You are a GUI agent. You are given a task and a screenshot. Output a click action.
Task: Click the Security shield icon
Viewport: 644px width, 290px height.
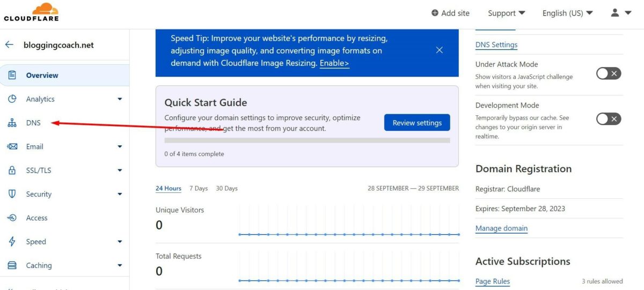coord(12,194)
